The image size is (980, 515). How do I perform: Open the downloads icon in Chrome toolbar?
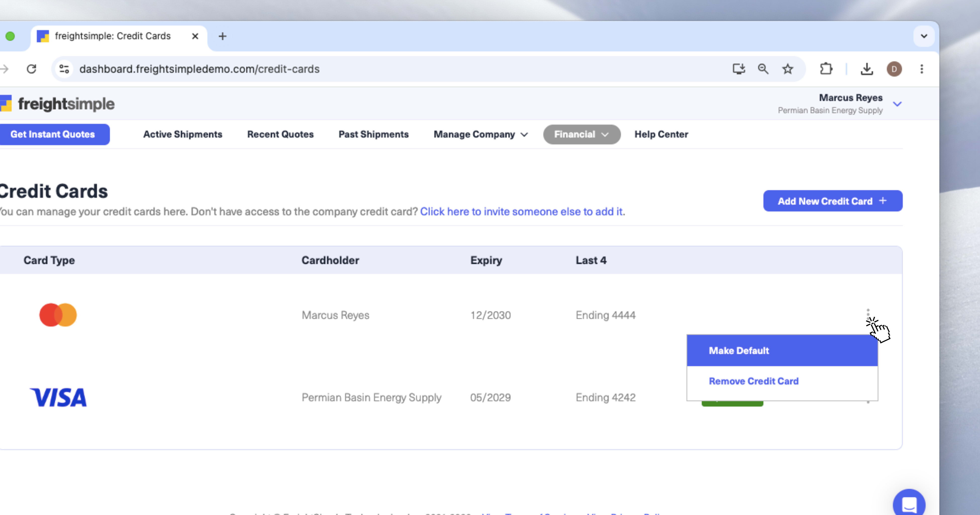pos(867,69)
